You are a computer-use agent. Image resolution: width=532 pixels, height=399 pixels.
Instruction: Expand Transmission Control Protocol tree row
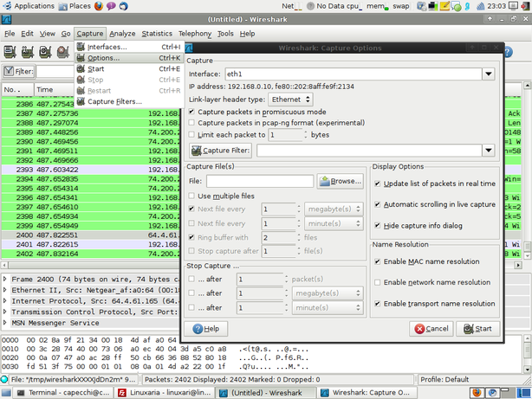pyautogui.click(x=4, y=312)
